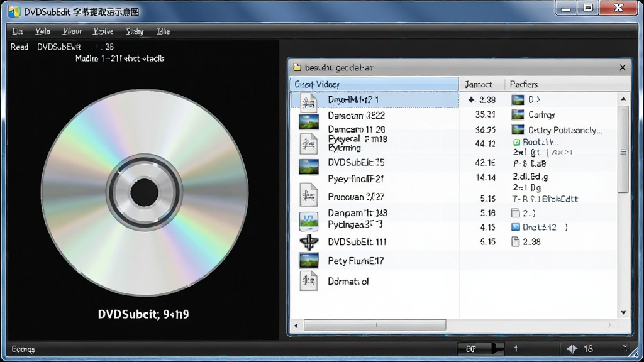The image size is (644, 362).
Task: Maximize the DVDSubEdit window
Action: [x=588, y=8]
